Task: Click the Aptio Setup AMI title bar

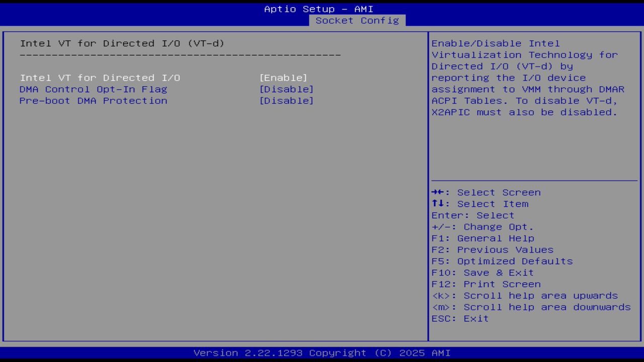Action: pos(318,9)
